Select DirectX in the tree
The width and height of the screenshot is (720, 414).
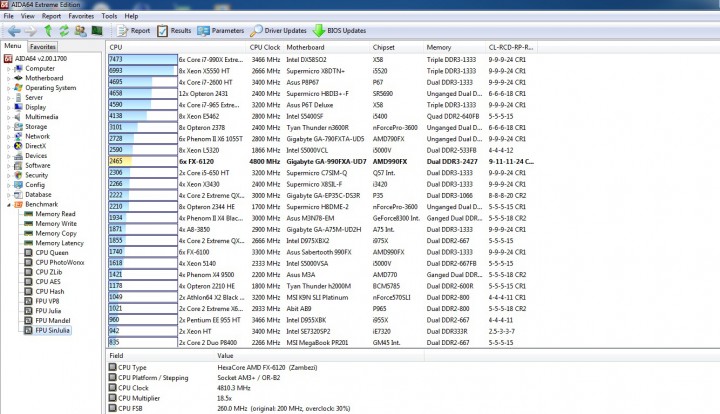[35, 146]
